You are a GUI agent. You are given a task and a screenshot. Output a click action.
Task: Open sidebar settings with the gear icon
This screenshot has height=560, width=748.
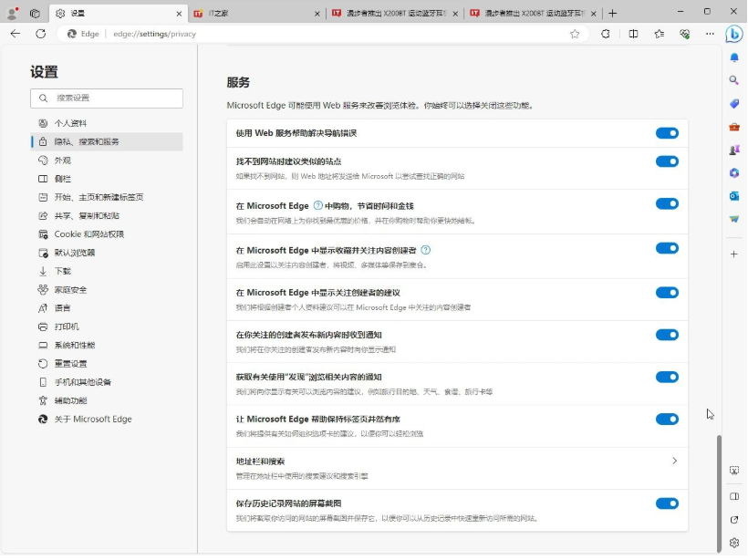(734, 543)
